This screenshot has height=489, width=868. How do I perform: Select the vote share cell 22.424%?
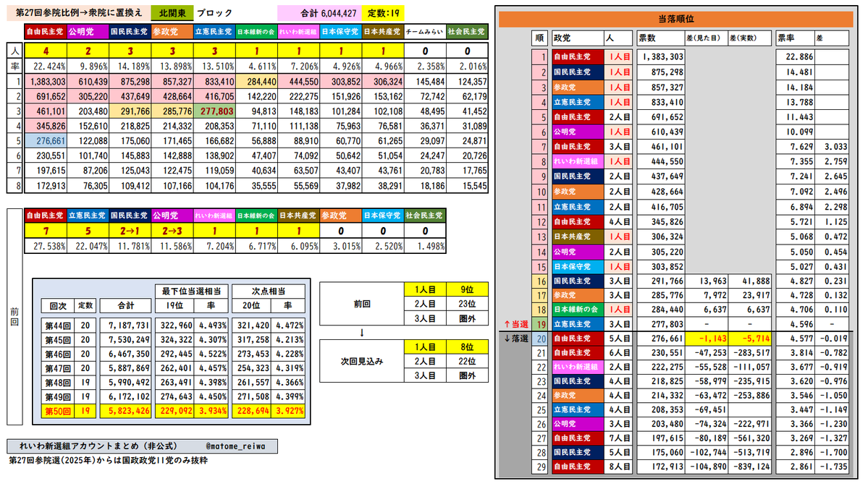(46, 67)
